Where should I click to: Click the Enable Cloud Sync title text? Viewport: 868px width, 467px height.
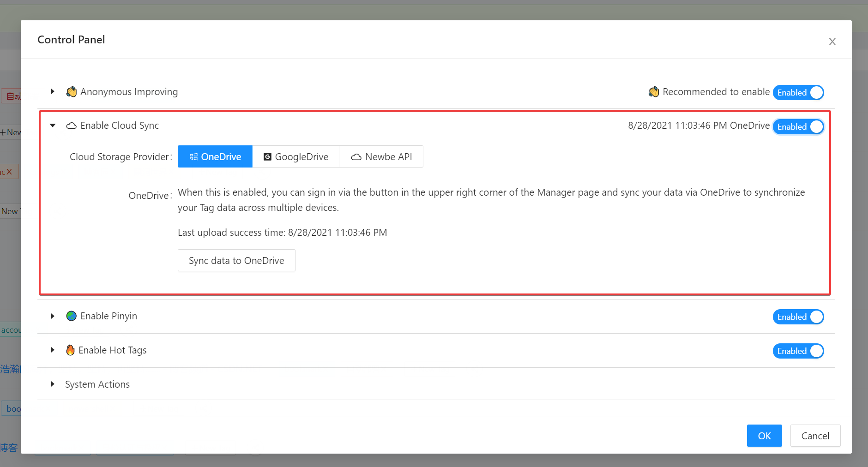120,126
